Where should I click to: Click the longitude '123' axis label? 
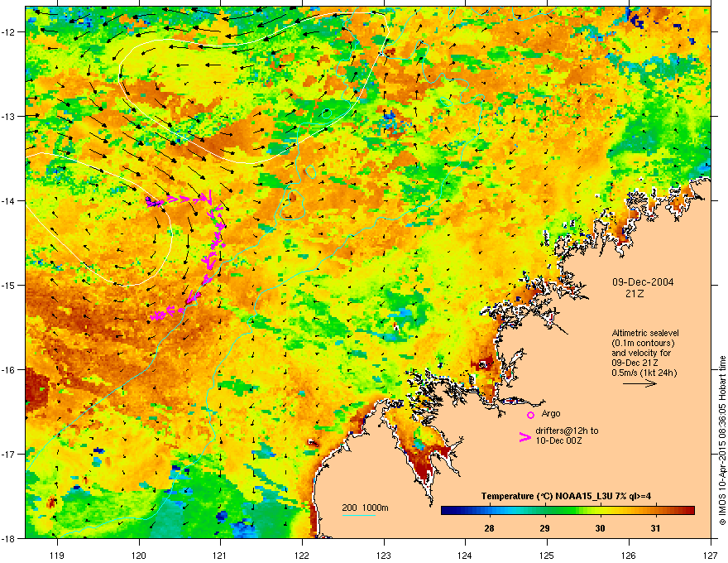coord(384,555)
